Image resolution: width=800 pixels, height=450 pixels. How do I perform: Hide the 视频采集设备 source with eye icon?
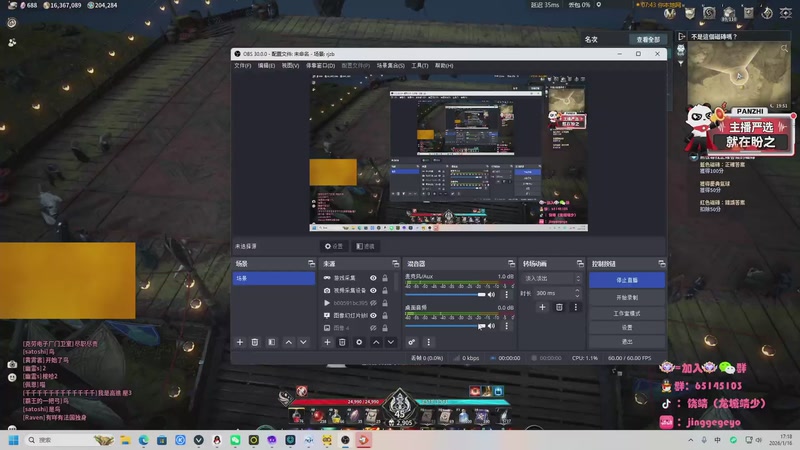[373, 290]
